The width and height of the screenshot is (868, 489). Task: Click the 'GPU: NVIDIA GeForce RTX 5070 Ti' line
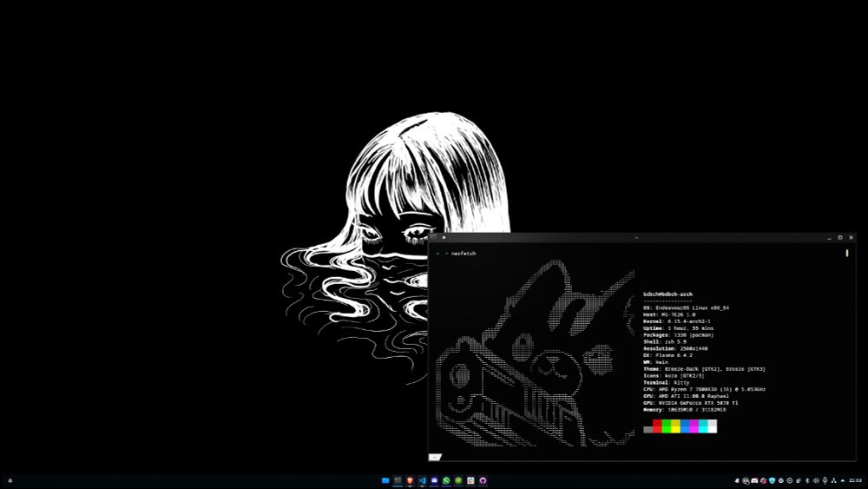click(690, 403)
